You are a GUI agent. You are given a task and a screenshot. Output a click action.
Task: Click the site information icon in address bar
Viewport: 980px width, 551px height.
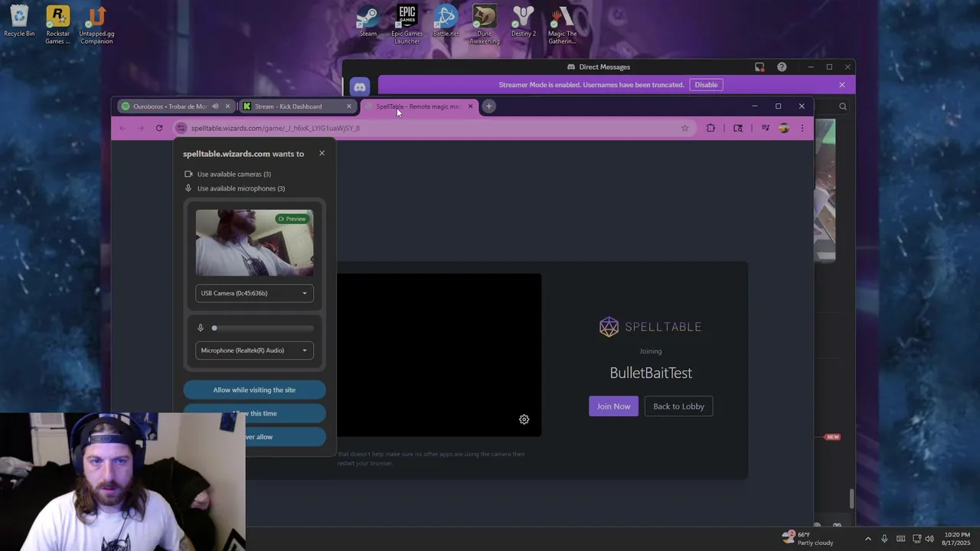181,128
